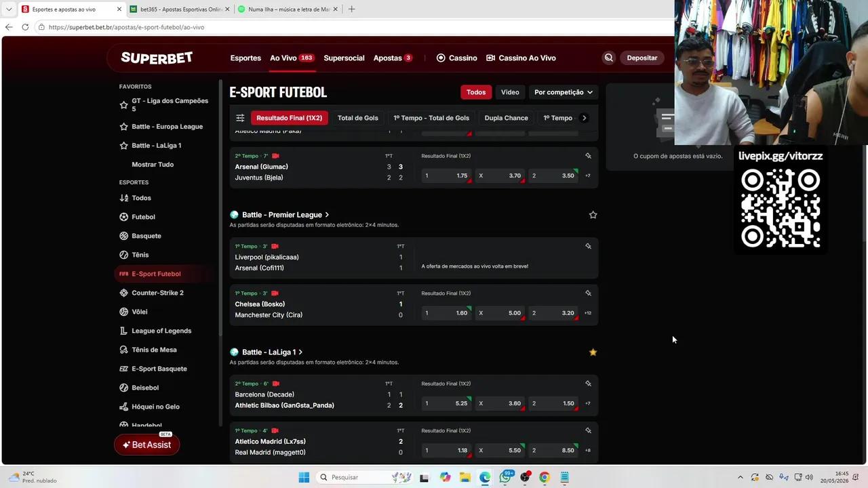Click the Windows taskbar Pesquisar search box
Screen dimensions: 868x488
(x=366, y=477)
